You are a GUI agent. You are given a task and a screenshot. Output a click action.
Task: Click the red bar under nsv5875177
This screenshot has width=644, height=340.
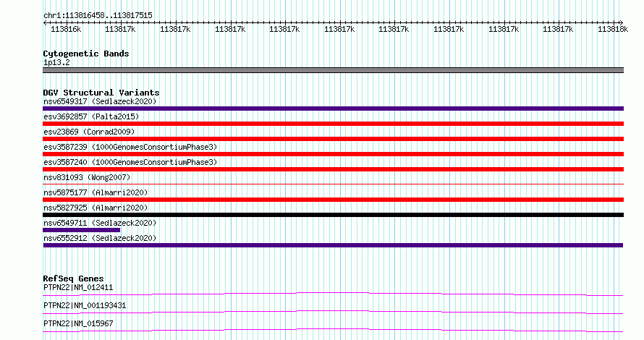click(x=333, y=200)
